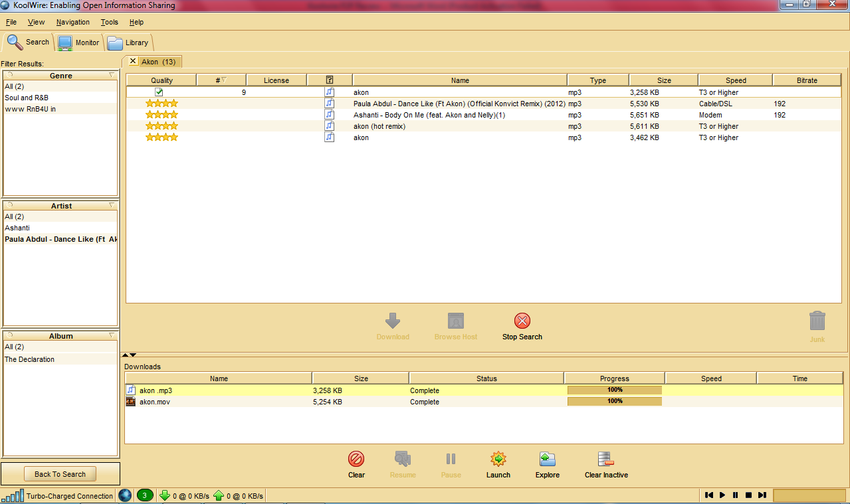Collapse the downloads pane using divider arrows
The width and height of the screenshot is (850, 504).
click(129, 355)
